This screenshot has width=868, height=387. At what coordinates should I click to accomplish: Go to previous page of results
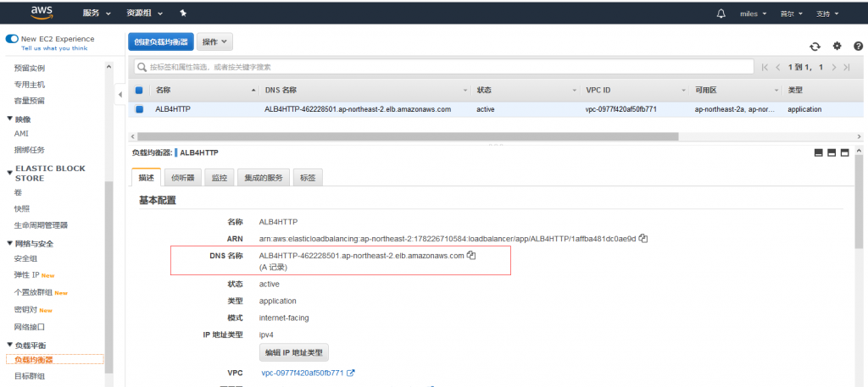coord(778,68)
